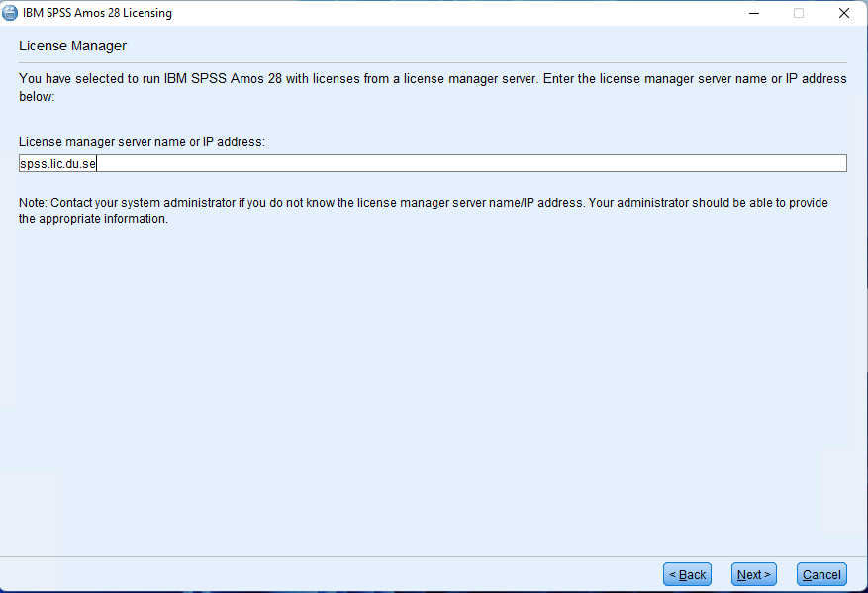Maximize the IBM SPSS Amos window
This screenshot has height=593, width=868.
tap(798, 13)
